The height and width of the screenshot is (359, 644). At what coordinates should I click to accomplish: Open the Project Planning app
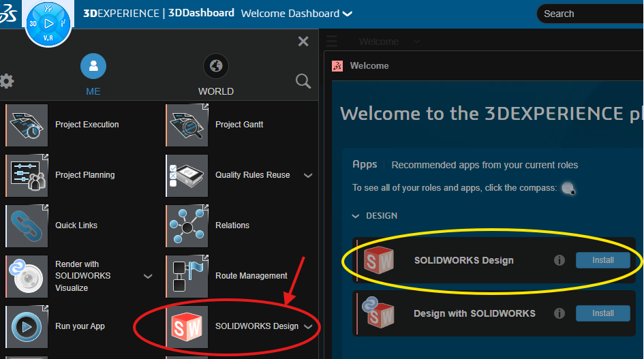(27, 176)
